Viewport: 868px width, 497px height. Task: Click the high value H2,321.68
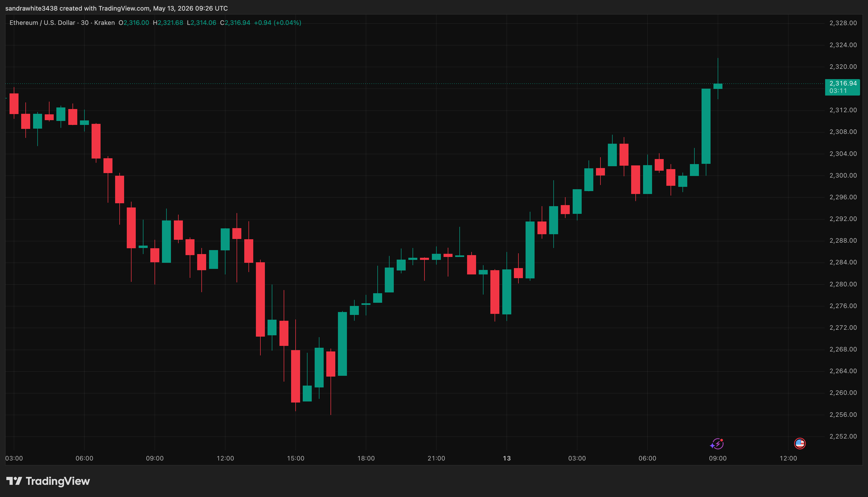(x=168, y=23)
